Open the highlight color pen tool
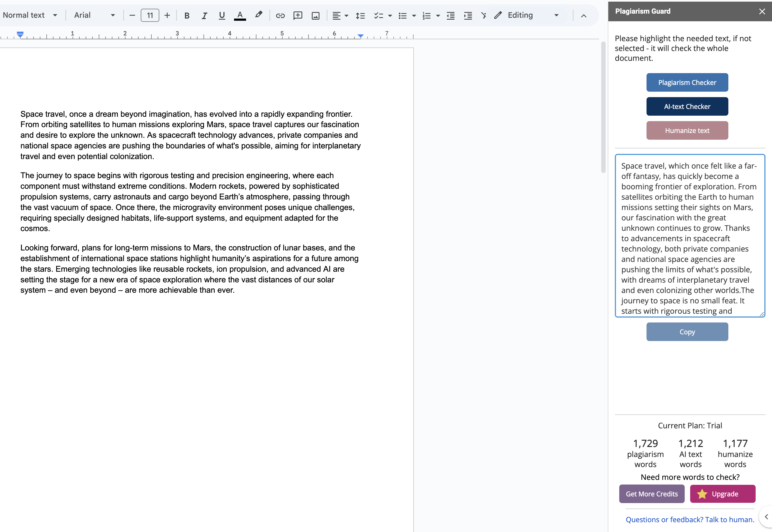 tap(258, 15)
